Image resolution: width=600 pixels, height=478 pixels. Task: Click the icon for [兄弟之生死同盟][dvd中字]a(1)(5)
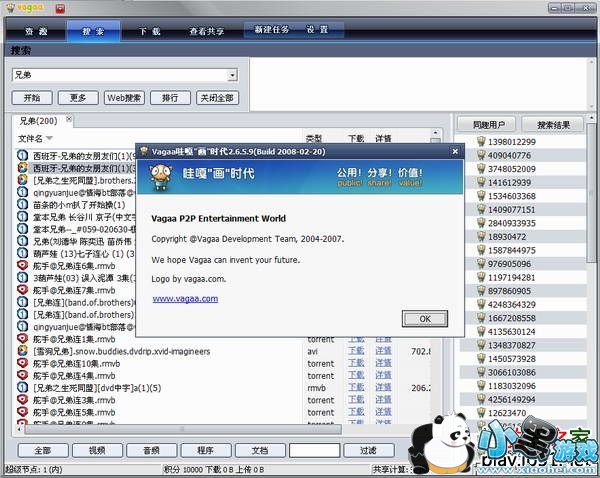point(23,388)
